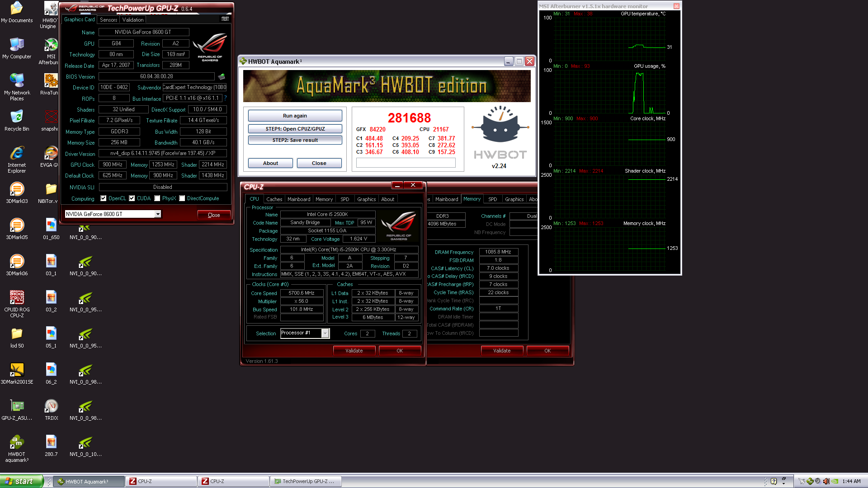Toggle the DirectCompute checkbox in GPU-Z
The height and width of the screenshot is (488, 868).
coord(182,198)
